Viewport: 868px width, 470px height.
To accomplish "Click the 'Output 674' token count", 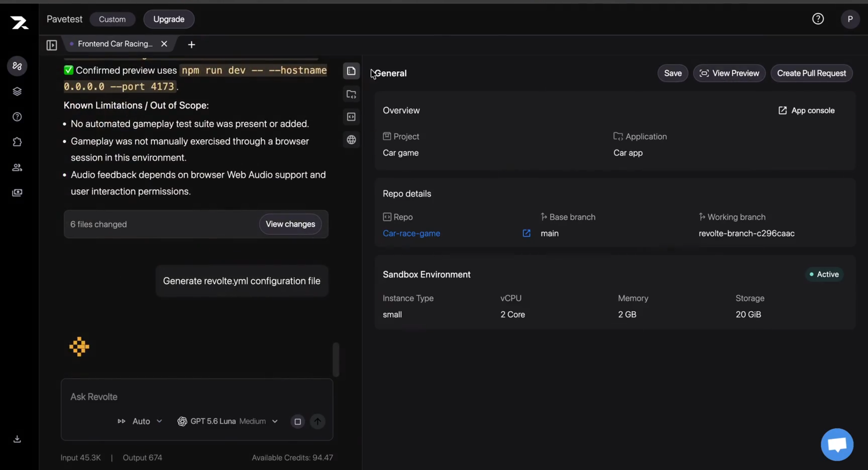I will click(x=142, y=458).
